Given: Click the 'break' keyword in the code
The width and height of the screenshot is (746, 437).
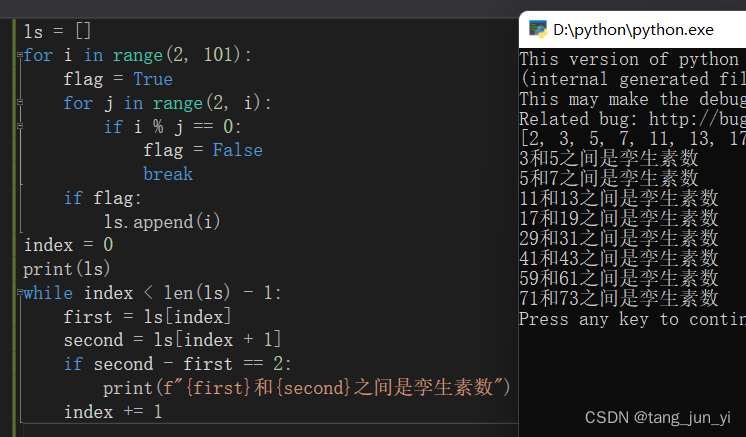Looking at the screenshot, I should tap(168, 174).
